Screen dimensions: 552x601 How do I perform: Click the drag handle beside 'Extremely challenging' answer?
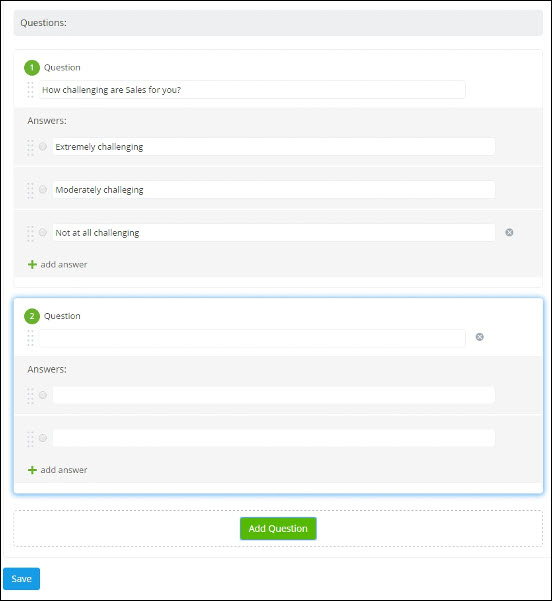pos(30,148)
